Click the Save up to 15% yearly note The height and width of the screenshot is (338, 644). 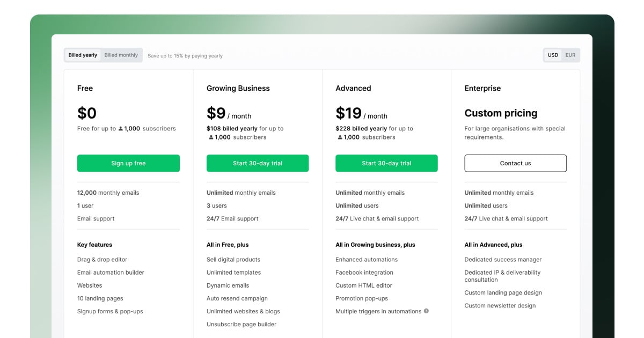point(185,56)
